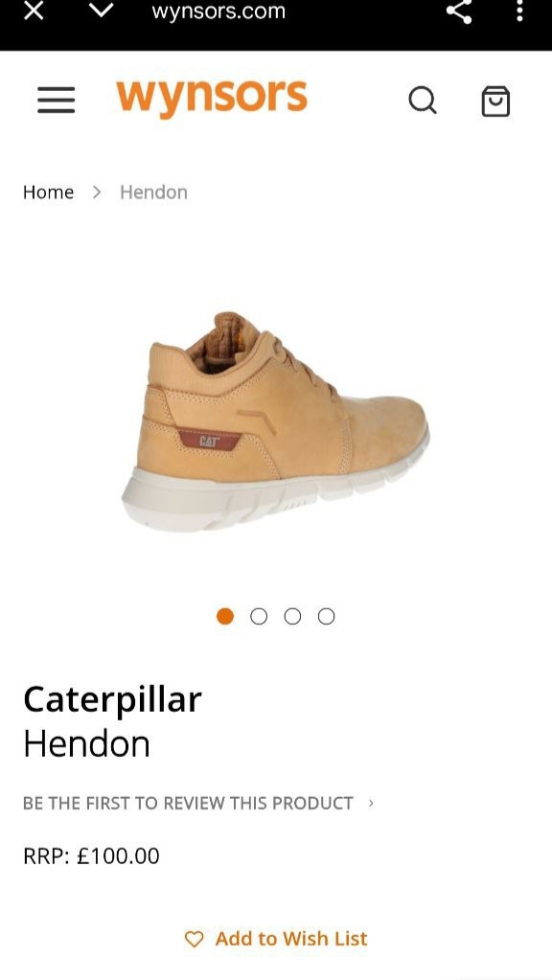Switch to the second carousel image dot
Viewport: 552px width, 980px height.
coord(259,616)
